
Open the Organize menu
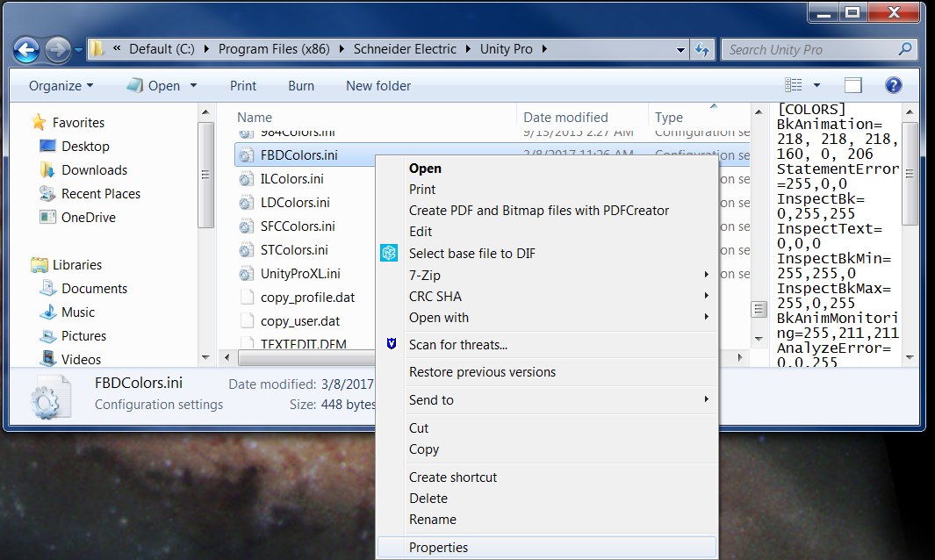pos(61,86)
